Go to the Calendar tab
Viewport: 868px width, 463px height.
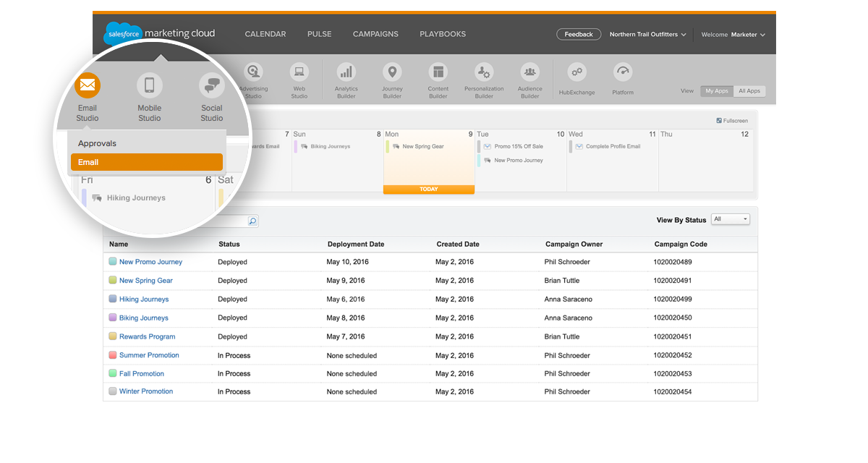[x=265, y=34]
